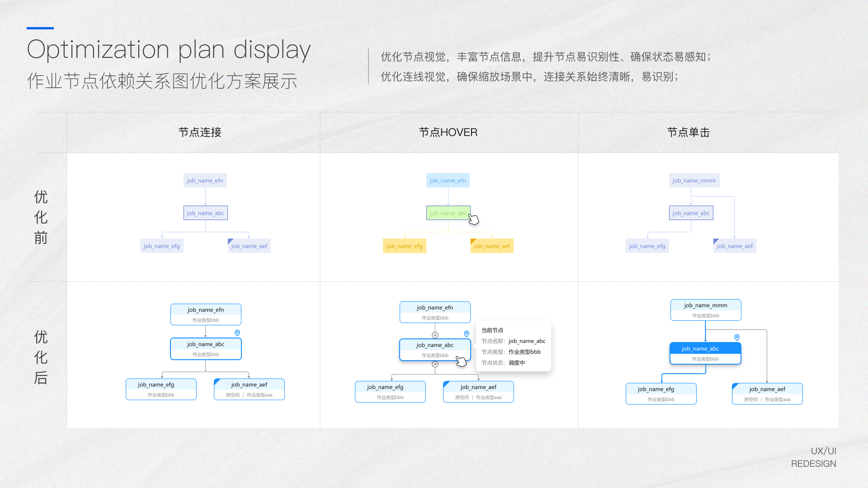Expand plus connector below hovered job_name_abc node
The height and width of the screenshot is (488, 868).
click(435, 364)
